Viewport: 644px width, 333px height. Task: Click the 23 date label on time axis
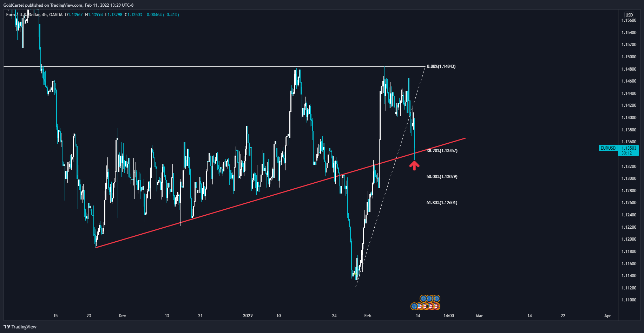coord(89,316)
